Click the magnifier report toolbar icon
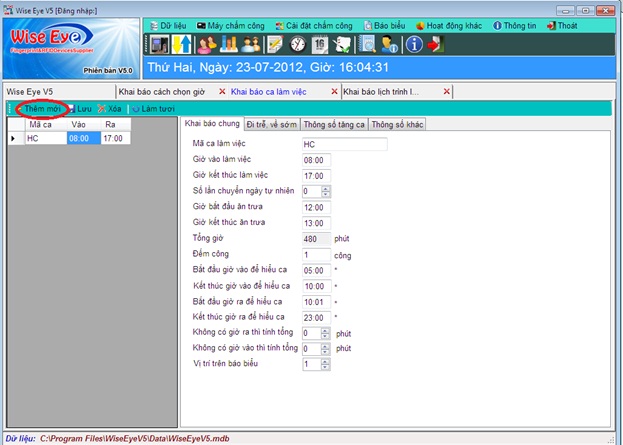This screenshot has height=445, width=623. (367, 44)
